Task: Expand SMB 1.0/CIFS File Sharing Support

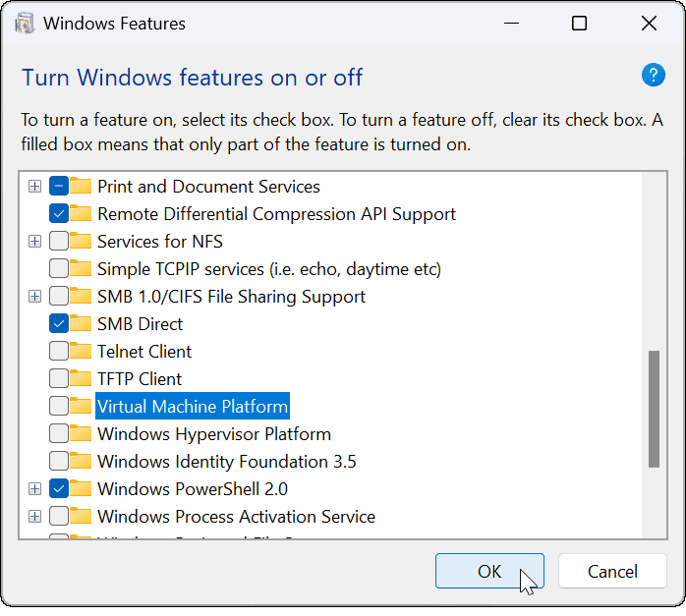Action: (x=35, y=297)
